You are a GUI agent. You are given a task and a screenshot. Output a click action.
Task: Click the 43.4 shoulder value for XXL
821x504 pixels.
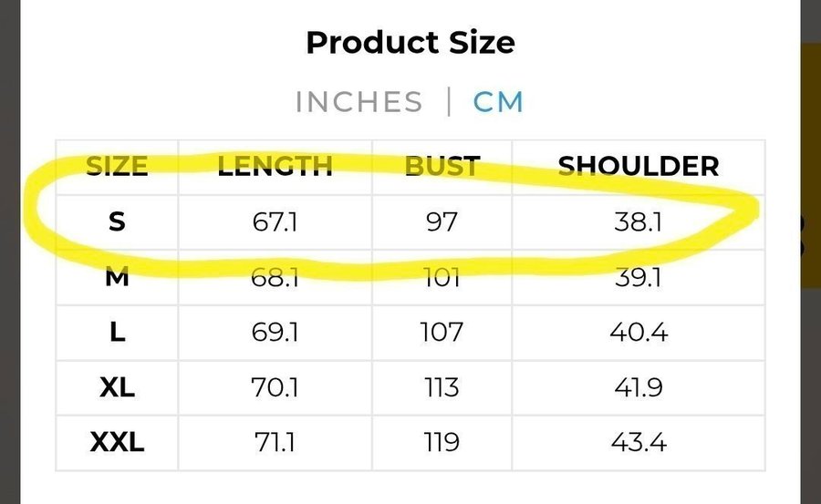click(x=638, y=443)
